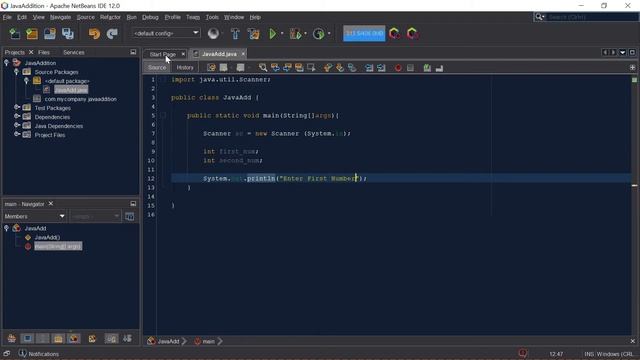The height and width of the screenshot is (360, 640).
Task: Click the Shift Line Right icon
Action: (x=381, y=68)
